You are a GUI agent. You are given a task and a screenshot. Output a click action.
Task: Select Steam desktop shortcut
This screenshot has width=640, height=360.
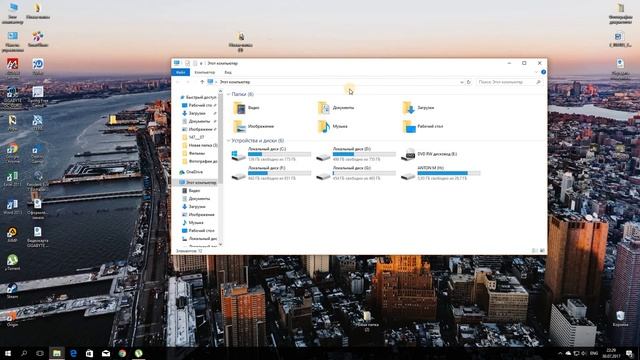(12, 291)
